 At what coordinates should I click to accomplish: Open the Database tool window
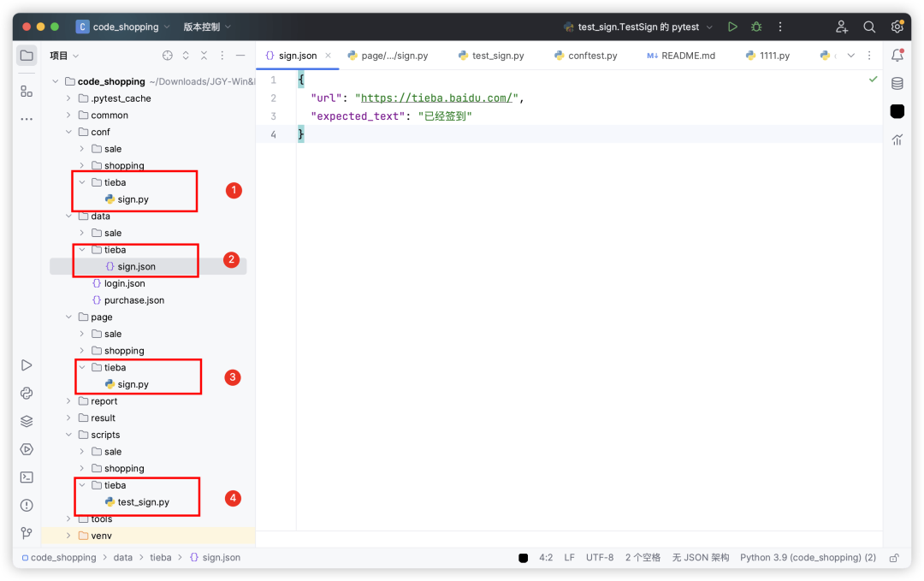[897, 84]
